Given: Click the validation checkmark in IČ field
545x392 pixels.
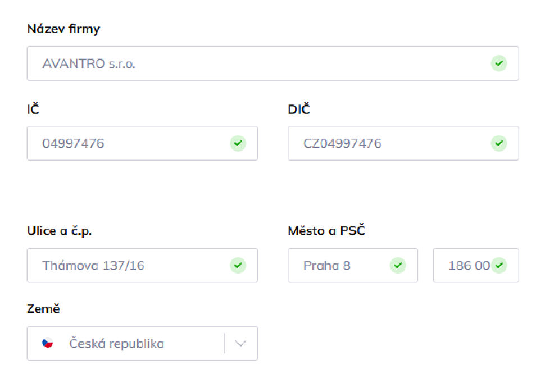Looking at the screenshot, I should (x=238, y=143).
